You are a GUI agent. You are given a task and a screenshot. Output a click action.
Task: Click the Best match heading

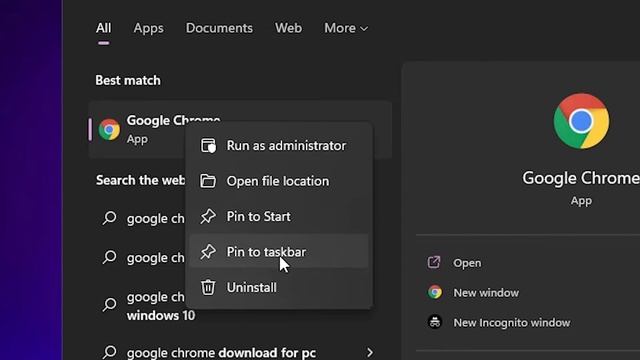click(x=128, y=80)
